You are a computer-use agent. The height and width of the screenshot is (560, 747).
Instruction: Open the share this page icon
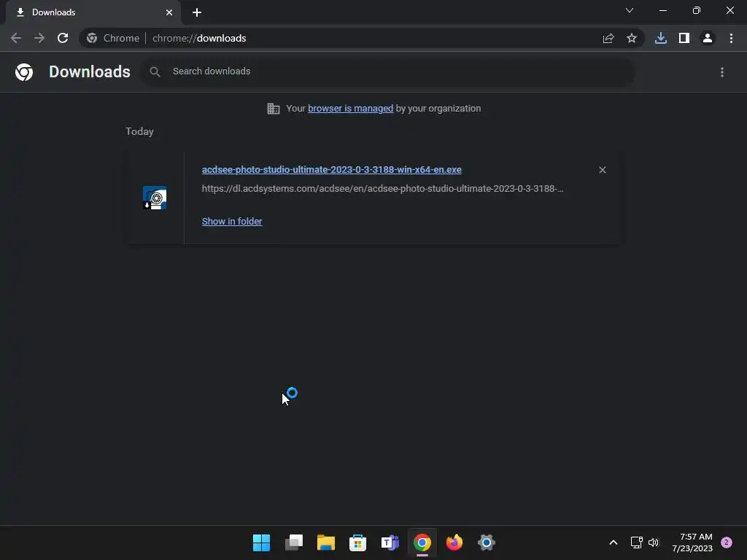click(x=608, y=38)
